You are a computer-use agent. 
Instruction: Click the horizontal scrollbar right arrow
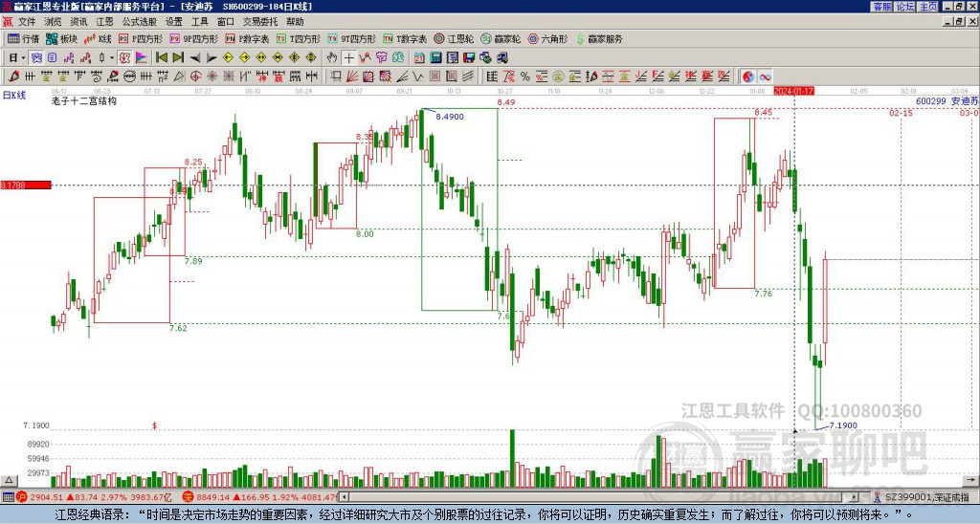[855, 497]
